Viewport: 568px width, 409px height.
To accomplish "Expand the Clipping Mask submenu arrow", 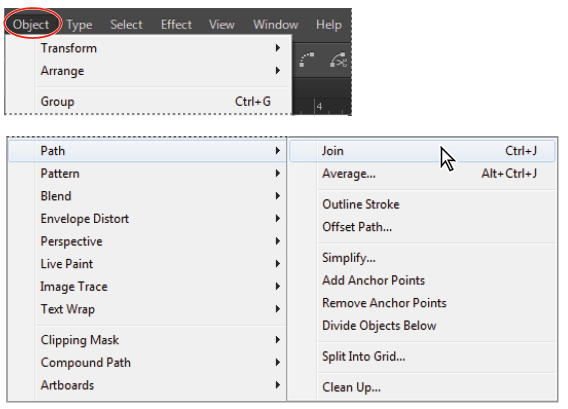I will (278, 339).
